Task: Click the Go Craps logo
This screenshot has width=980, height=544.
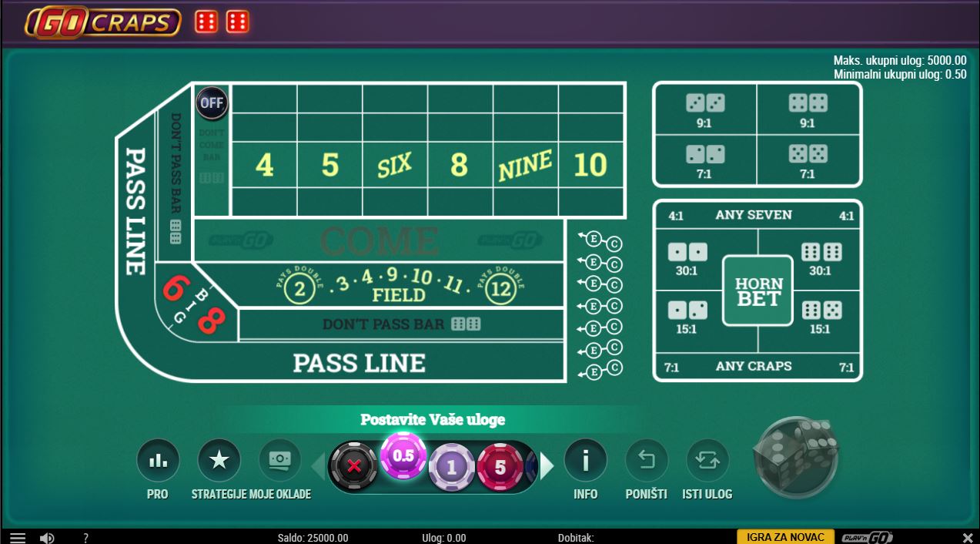Action: (103, 22)
